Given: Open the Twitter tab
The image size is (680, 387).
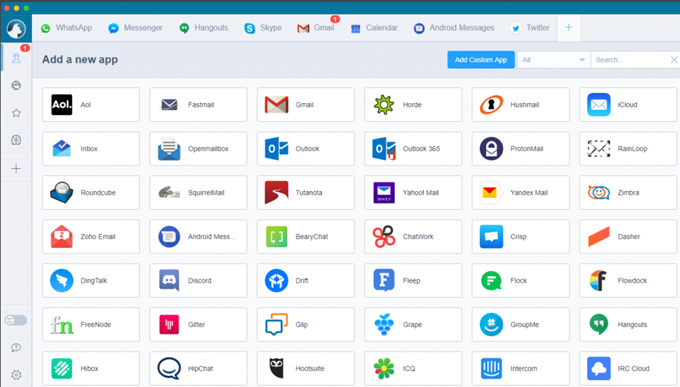Looking at the screenshot, I should (x=530, y=28).
